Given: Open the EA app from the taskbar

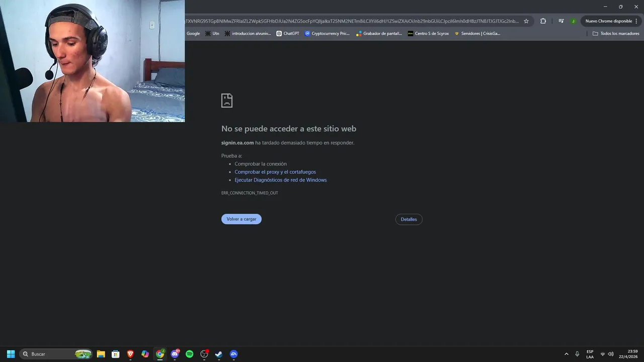Looking at the screenshot, I should tap(233, 354).
